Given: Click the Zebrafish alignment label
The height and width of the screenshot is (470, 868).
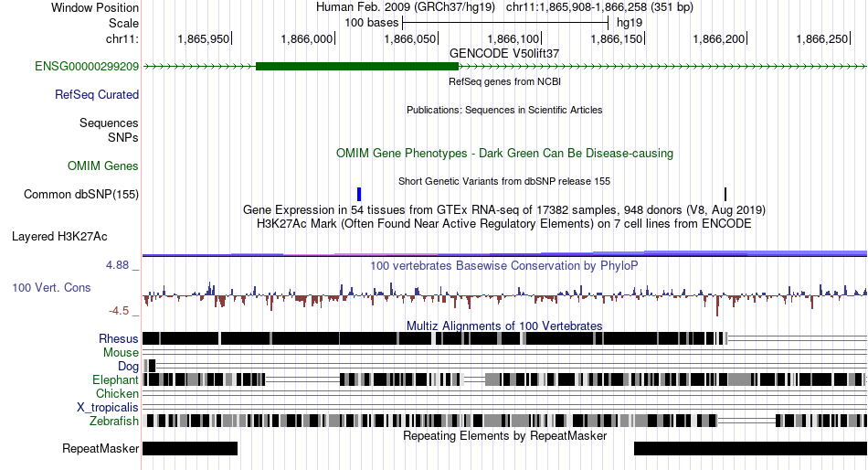Looking at the screenshot, I should coord(114,422).
